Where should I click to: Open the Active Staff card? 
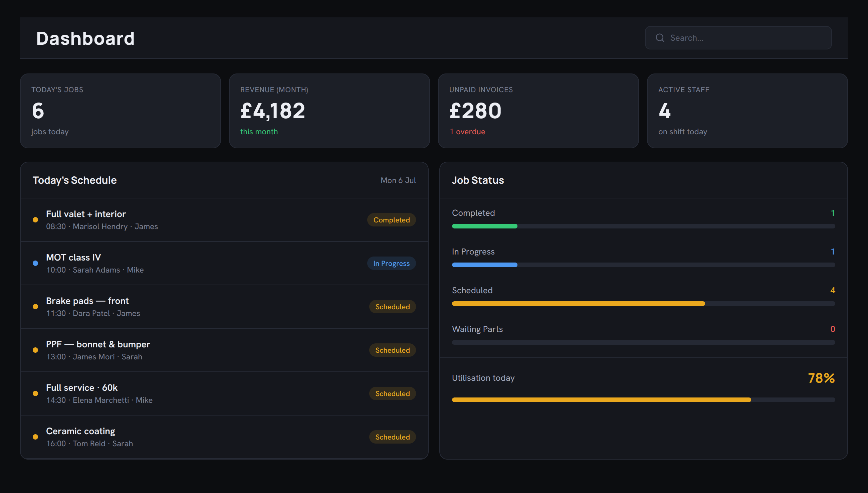747,111
